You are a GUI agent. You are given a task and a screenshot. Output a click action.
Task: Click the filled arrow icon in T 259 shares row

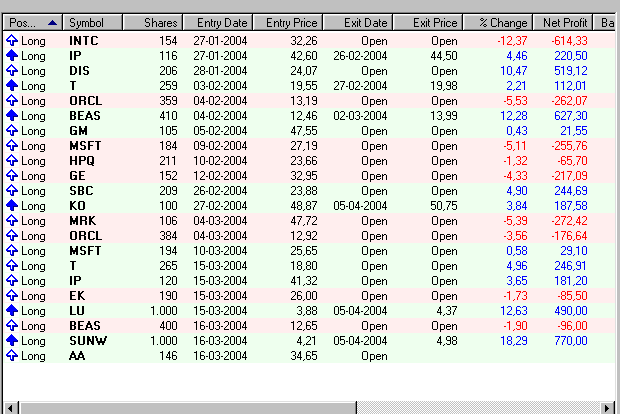pos(12,85)
